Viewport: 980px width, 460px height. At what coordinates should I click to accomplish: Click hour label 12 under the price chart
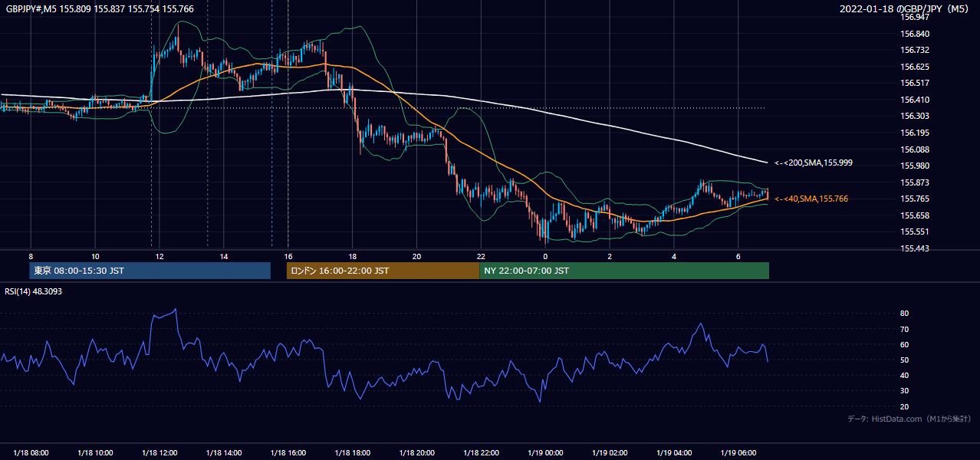(x=159, y=256)
